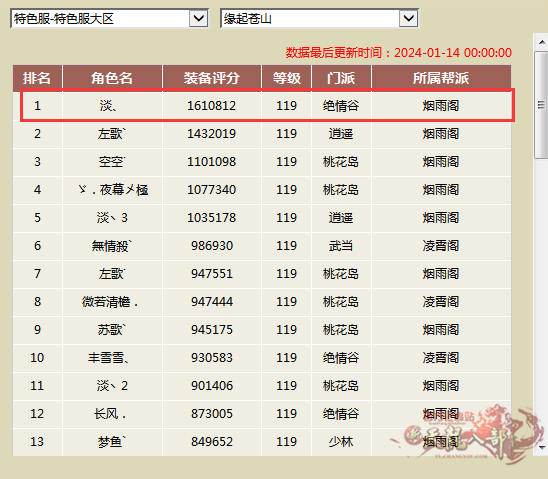
Task: Click the 角色名 column header
Action: coord(112,78)
